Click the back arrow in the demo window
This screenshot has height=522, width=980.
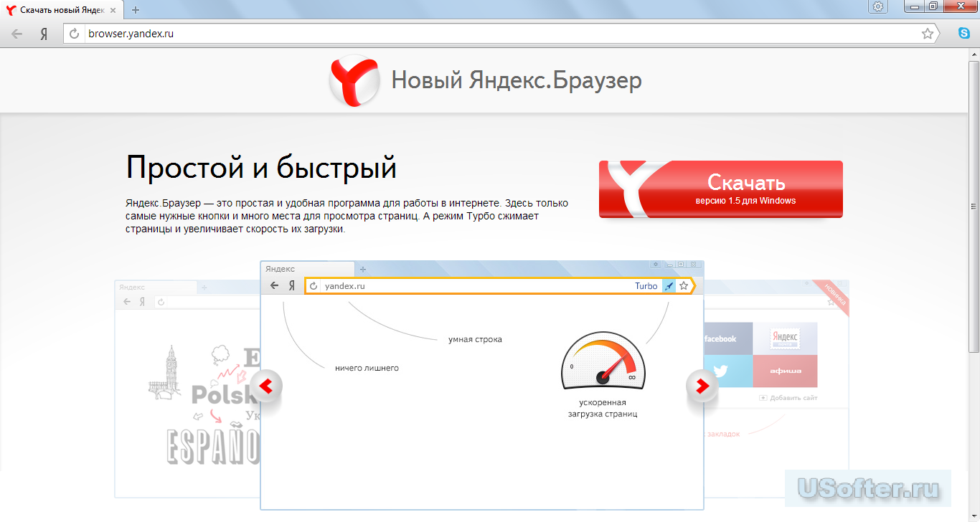[x=274, y=285]
